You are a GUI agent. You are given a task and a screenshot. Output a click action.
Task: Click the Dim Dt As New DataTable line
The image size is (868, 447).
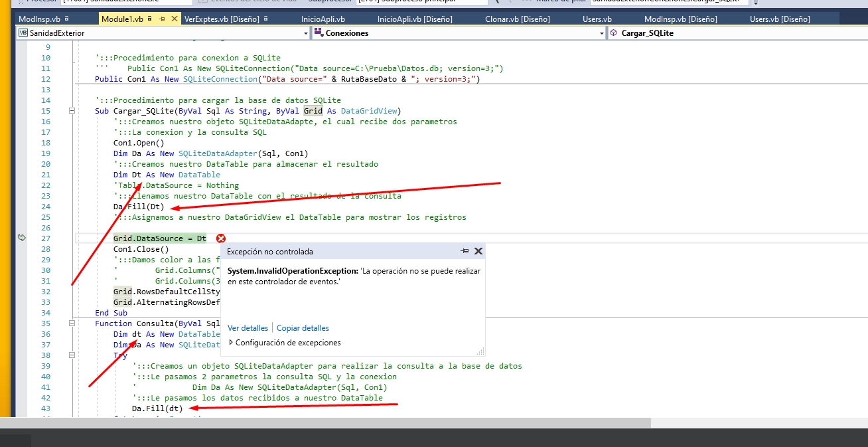[167, 175]
